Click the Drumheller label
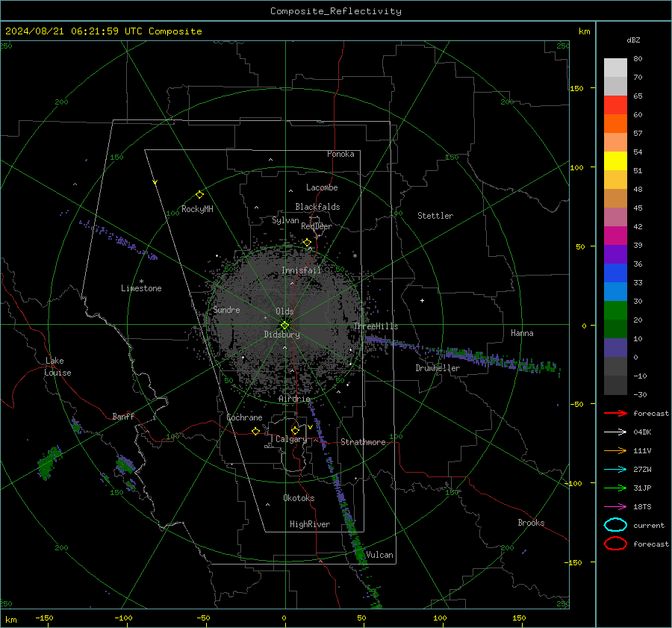 [438, 368]
